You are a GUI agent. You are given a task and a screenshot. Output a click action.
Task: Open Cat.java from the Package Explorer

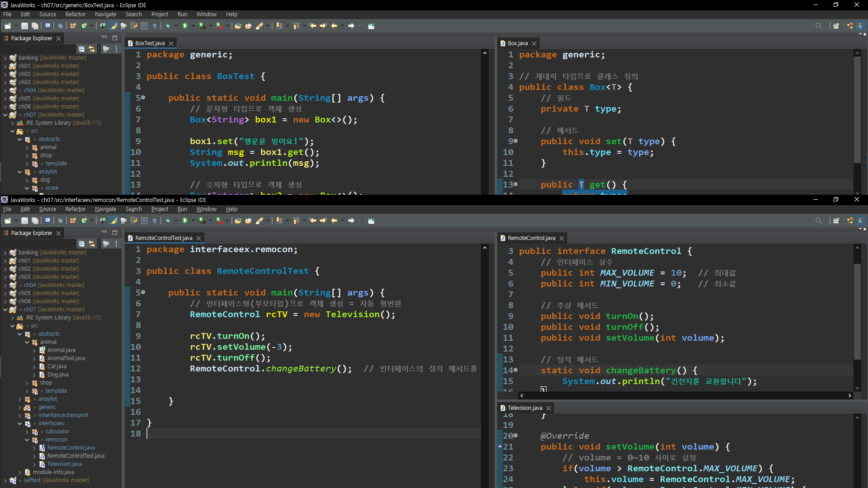pos(57,366)
